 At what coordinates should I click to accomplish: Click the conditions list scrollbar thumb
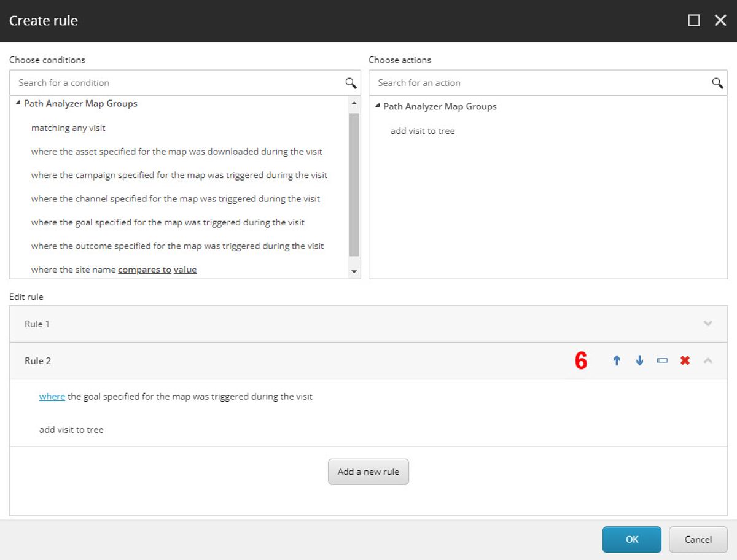[354, 184]
